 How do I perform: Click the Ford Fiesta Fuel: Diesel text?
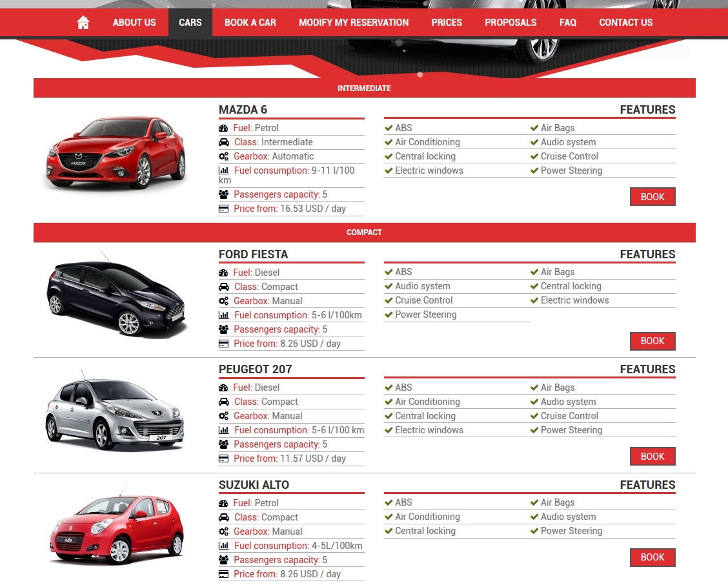(256, 273)
